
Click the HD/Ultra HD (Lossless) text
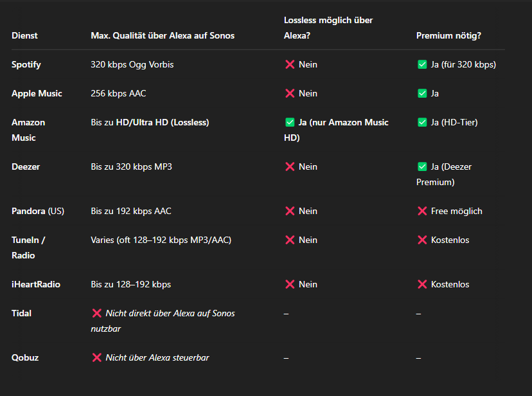(x=163, y=122)
